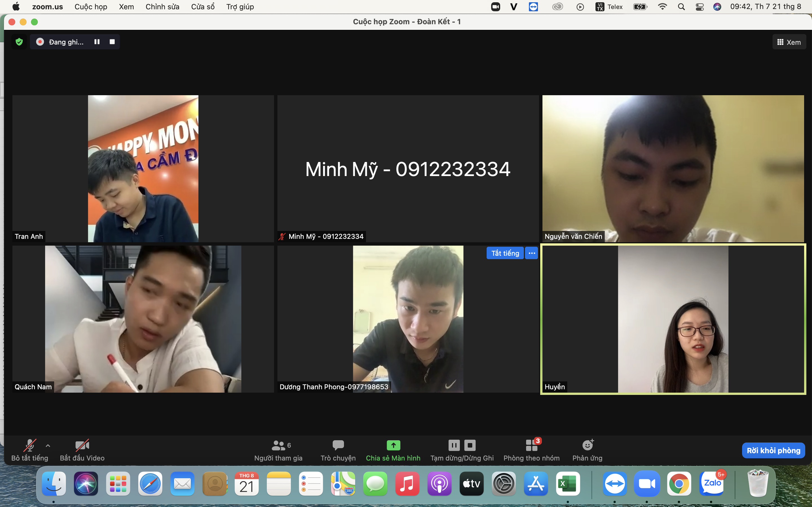Open more options on Dương Thanh Phong tile
Screen dimensions: 812x507
(531, 253)
